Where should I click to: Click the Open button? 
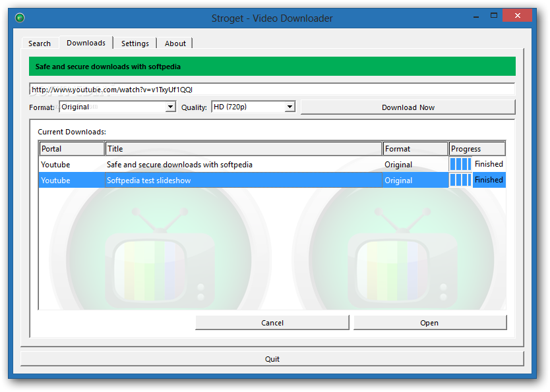[429, 323]
